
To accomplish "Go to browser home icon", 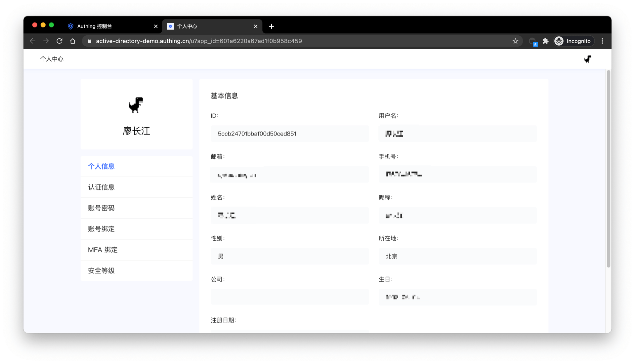I will 73,41.
